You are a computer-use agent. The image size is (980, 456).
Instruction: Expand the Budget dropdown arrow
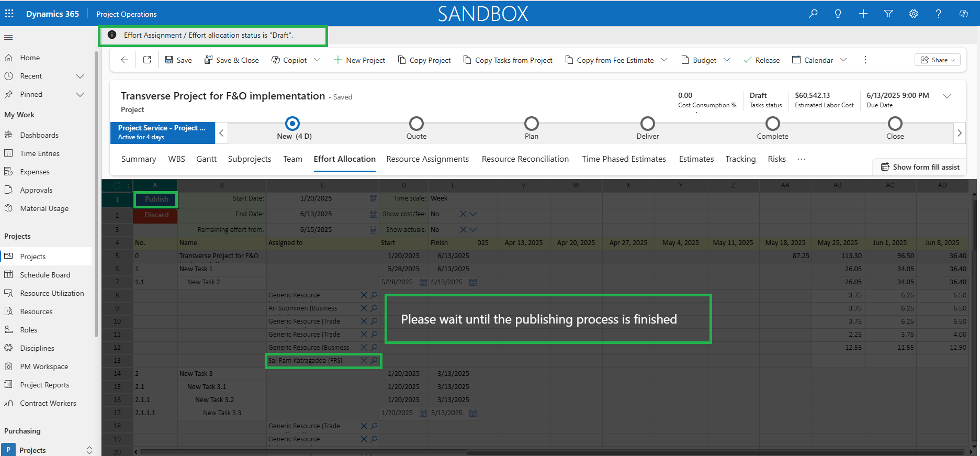(x=727, y=60)
